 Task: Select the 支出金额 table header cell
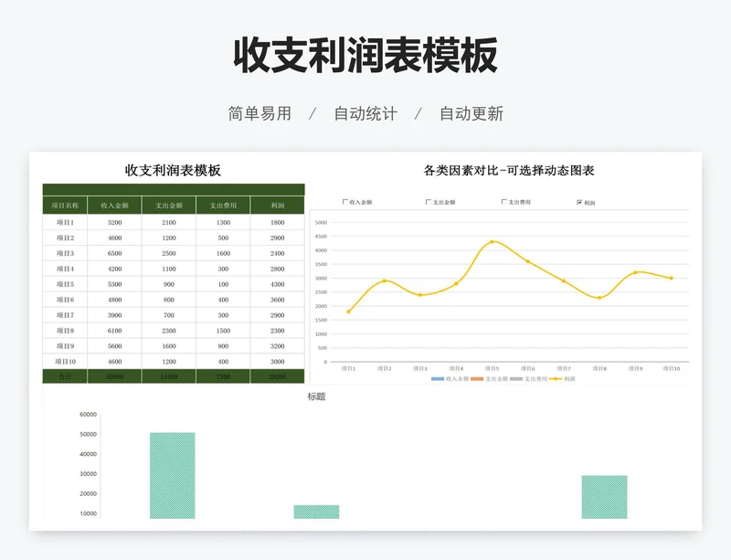(169, 206)
